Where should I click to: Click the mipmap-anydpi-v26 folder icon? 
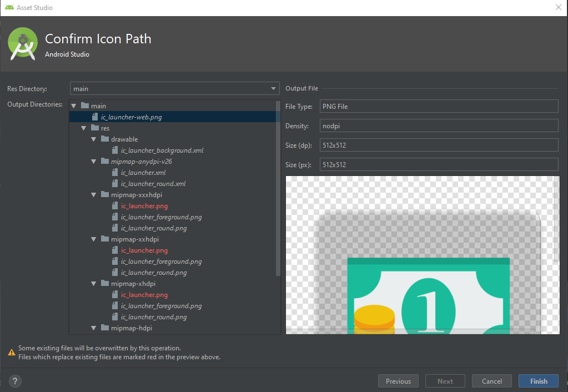pyautogui.click(x=105, y=162)
